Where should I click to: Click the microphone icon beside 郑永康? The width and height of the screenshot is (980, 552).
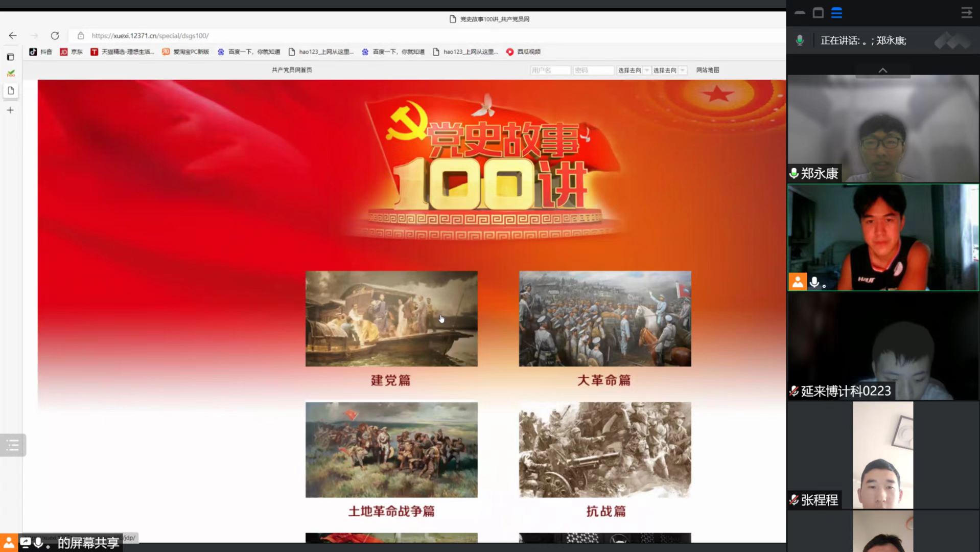click(x=794, y=174)
